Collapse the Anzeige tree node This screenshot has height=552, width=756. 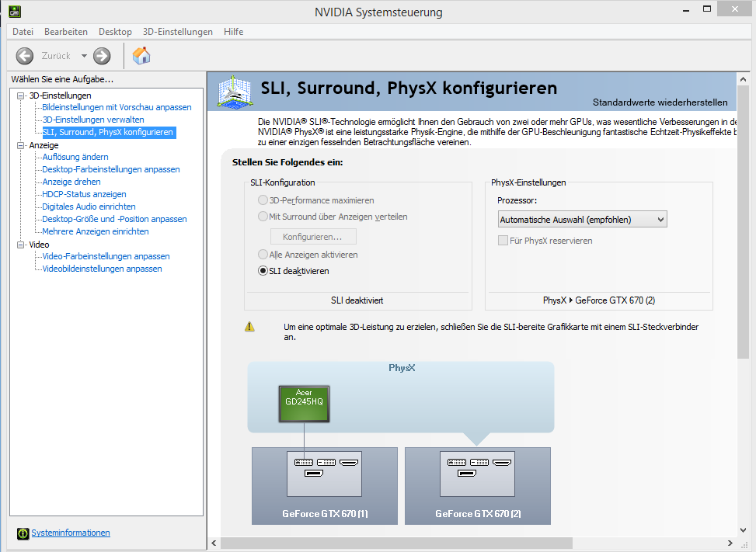pos(20,145)
